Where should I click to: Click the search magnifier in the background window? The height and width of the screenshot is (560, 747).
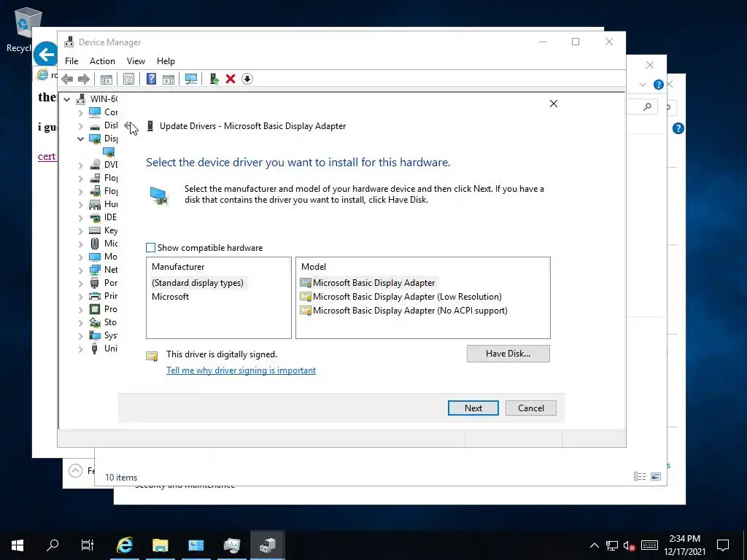(x=647, y=107)
